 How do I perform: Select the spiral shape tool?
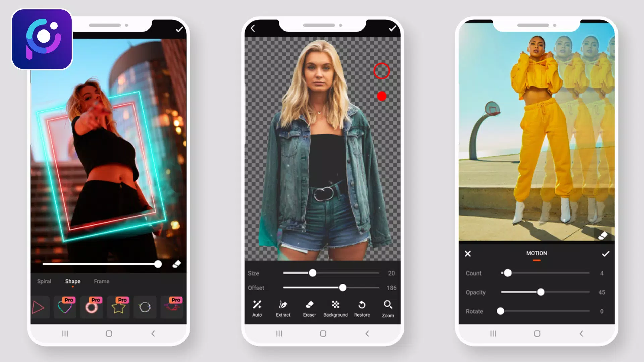(x=44, y=281)
